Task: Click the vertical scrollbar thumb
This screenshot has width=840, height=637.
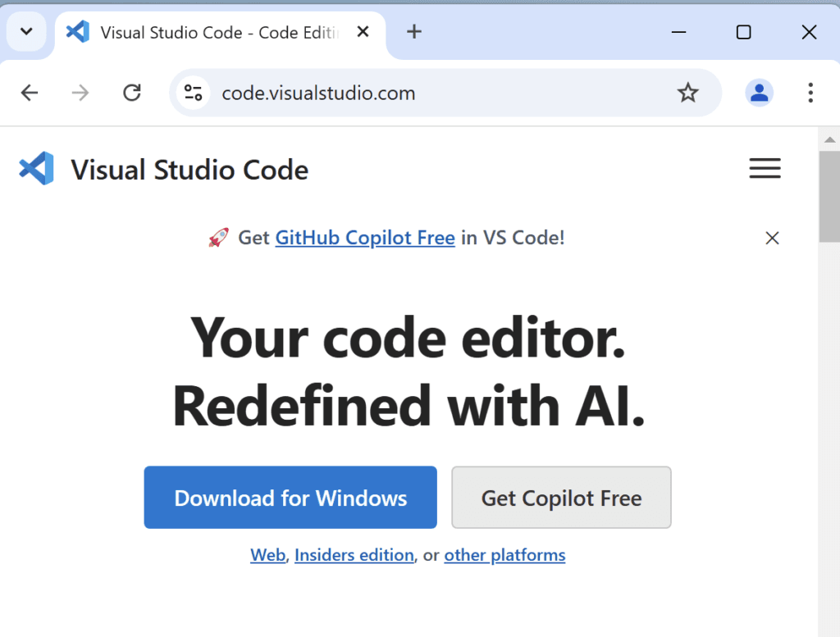Action: coord(829,197)
